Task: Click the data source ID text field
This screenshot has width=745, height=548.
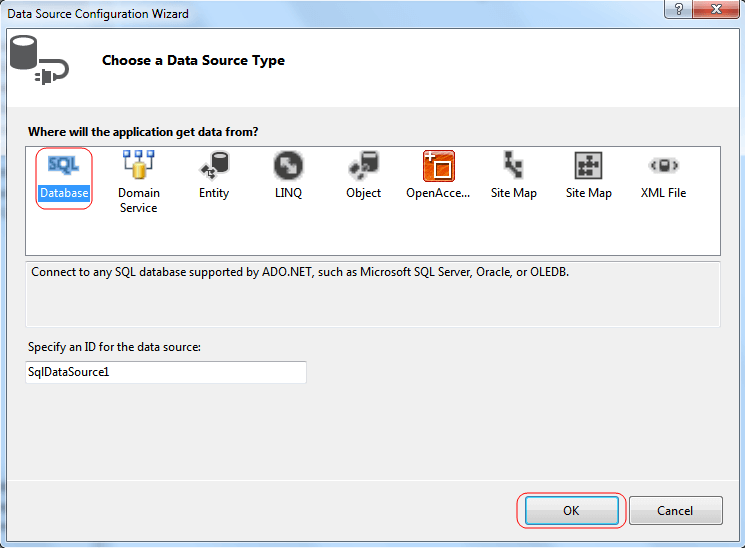Action: pyautogui.click(x=166, y=372)
